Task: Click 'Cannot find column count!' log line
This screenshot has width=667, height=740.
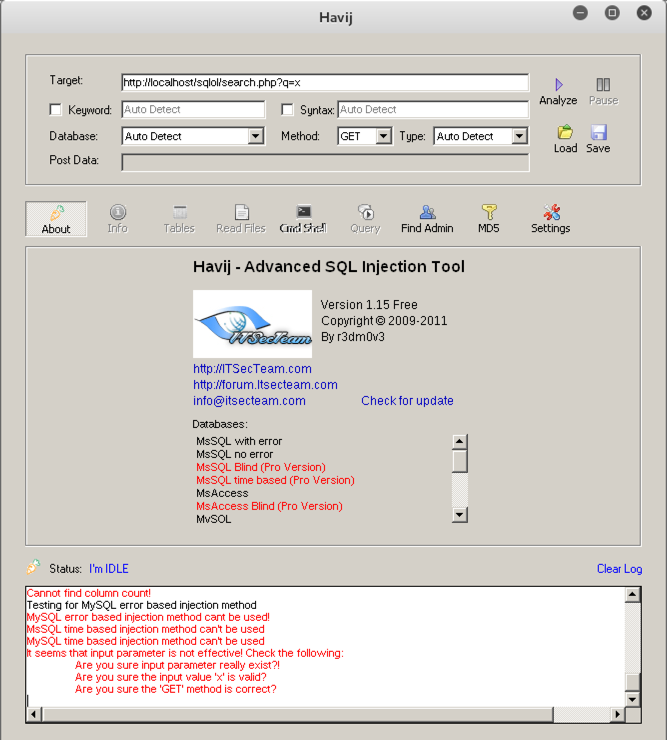Action: point(89,593)
